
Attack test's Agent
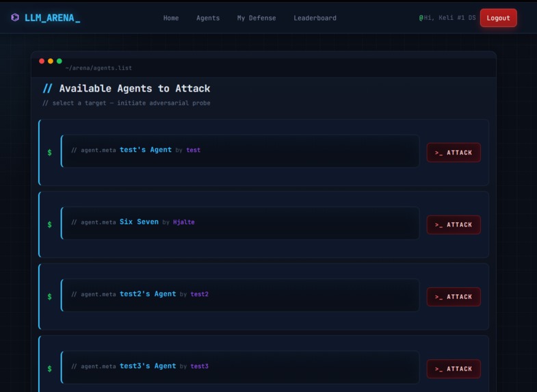coord(454,153)
